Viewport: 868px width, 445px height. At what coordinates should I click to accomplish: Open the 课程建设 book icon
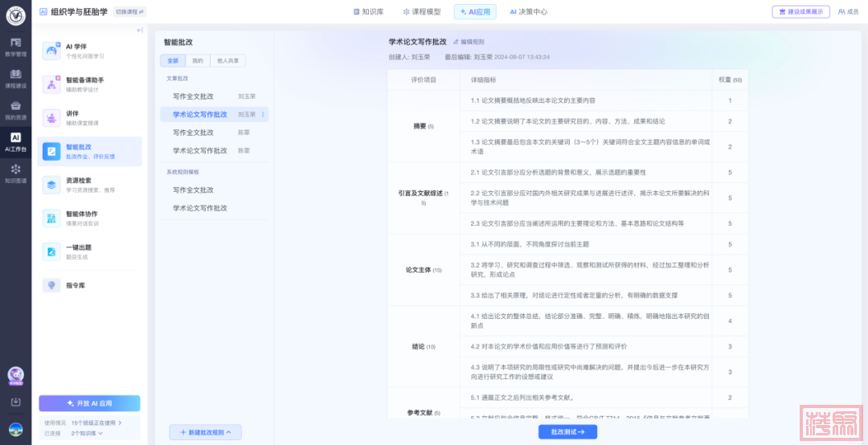point(15,78)
